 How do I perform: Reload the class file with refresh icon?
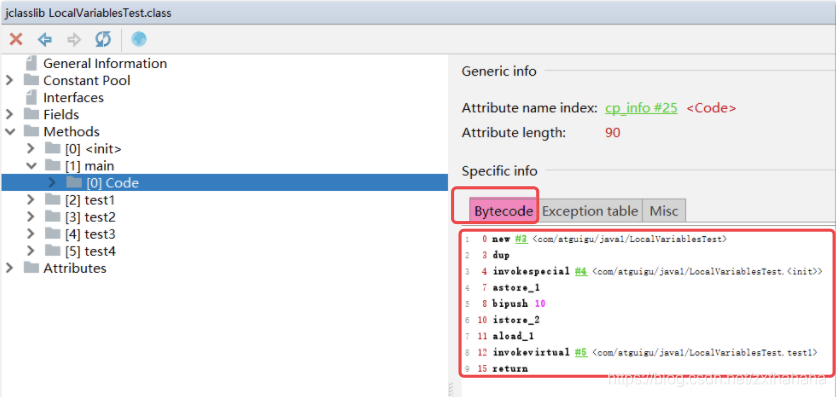pyautogui.click(x=103, y=39)
